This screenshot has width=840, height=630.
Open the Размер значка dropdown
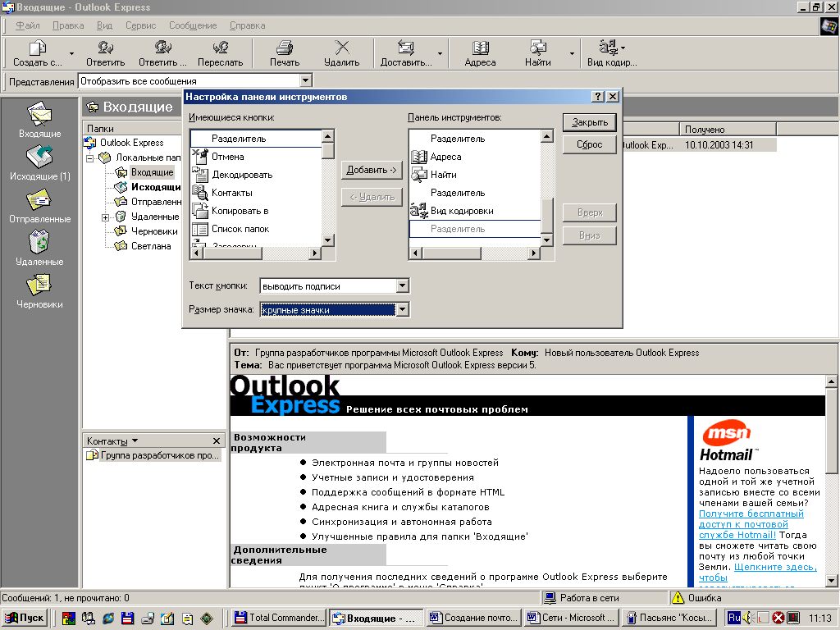click(403, 309)
